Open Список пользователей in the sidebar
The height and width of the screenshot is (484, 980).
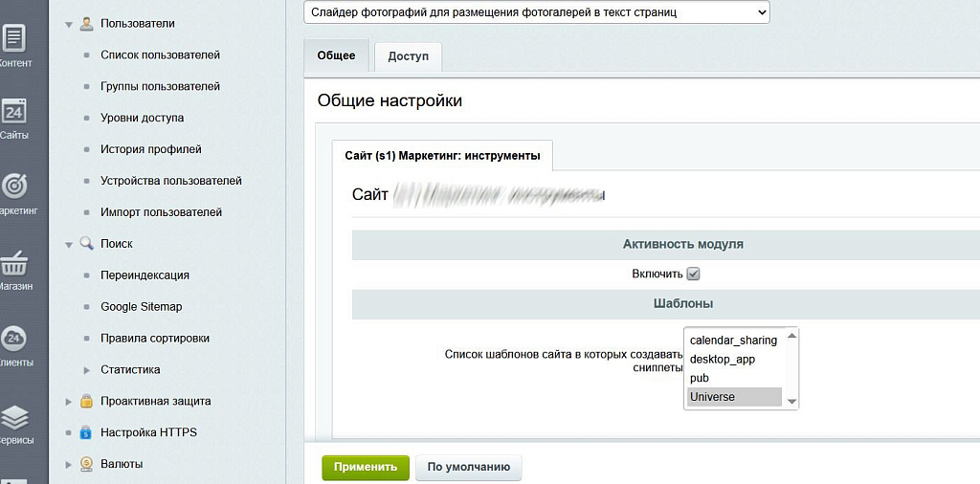click(160, 55)
